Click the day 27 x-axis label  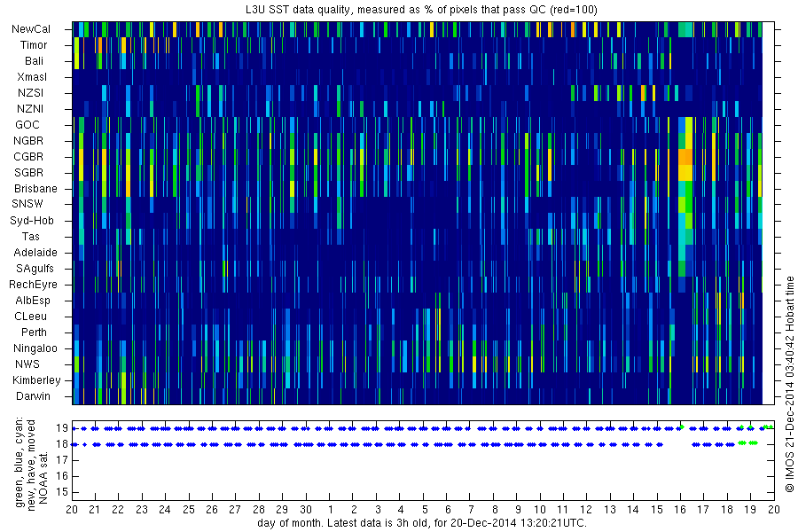235,509
